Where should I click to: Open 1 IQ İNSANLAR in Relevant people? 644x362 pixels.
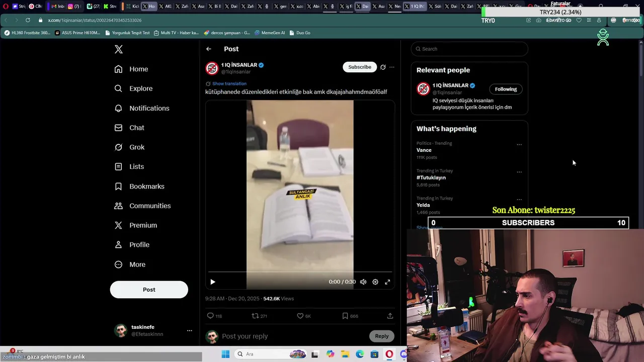pos(450,85)
